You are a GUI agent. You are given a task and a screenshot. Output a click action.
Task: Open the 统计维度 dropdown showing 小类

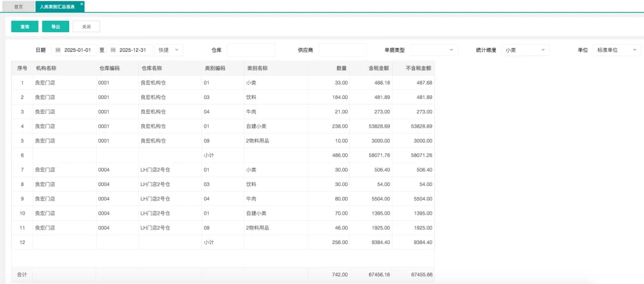point(525,50)
